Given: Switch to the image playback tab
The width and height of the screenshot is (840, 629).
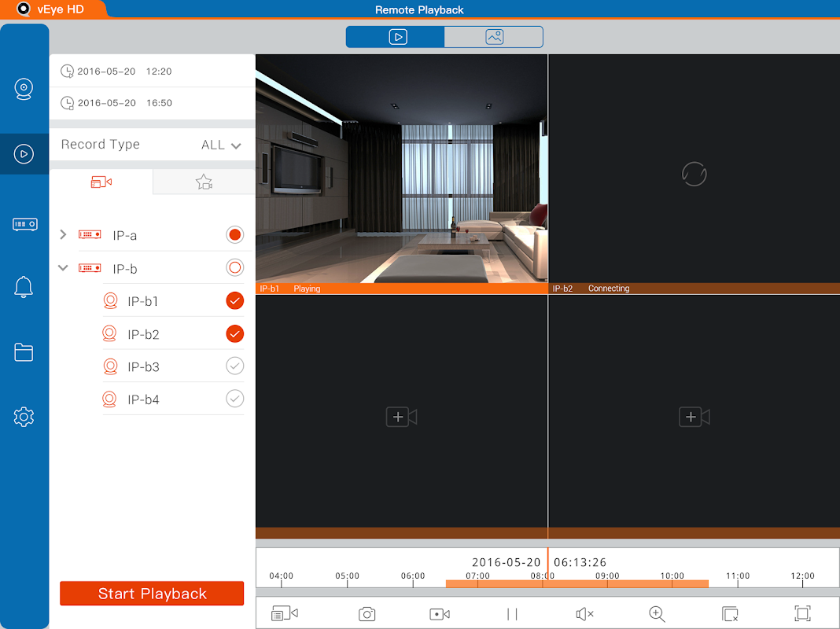Looking at the screenshot, I should [494, 37].
